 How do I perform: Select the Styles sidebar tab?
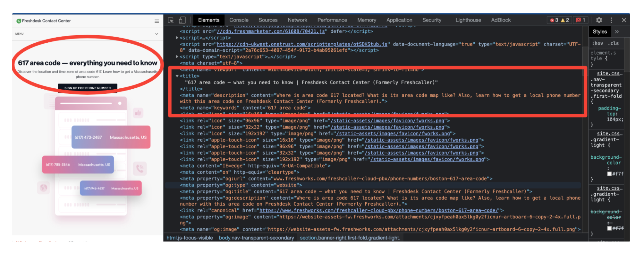pyautogui.click(x=600, y=31)
